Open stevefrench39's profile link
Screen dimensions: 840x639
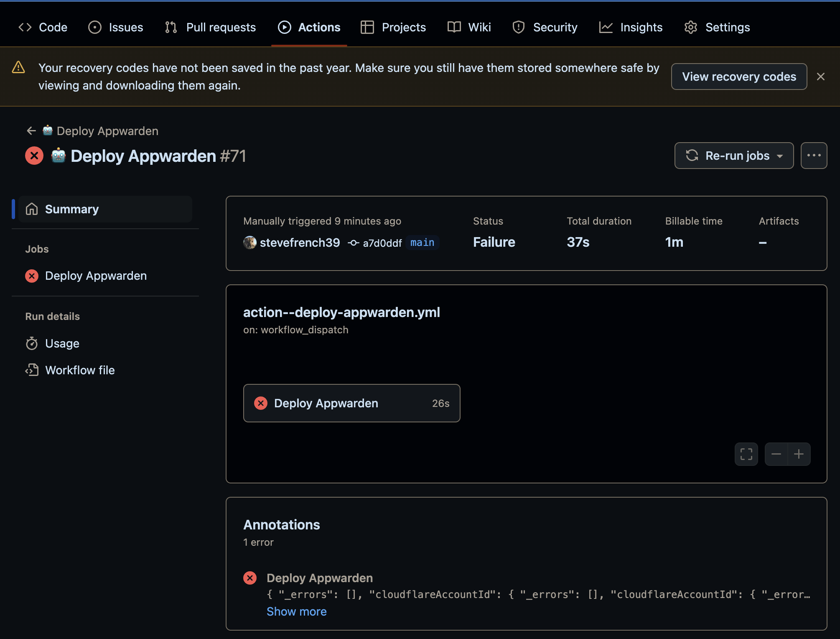point(300,243)
